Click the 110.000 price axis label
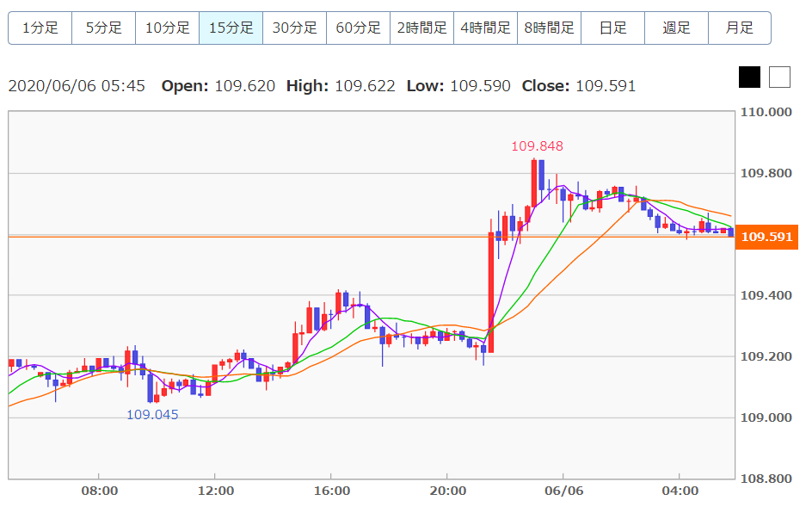The width and height of the screenshot is (812, 507). 766,112
